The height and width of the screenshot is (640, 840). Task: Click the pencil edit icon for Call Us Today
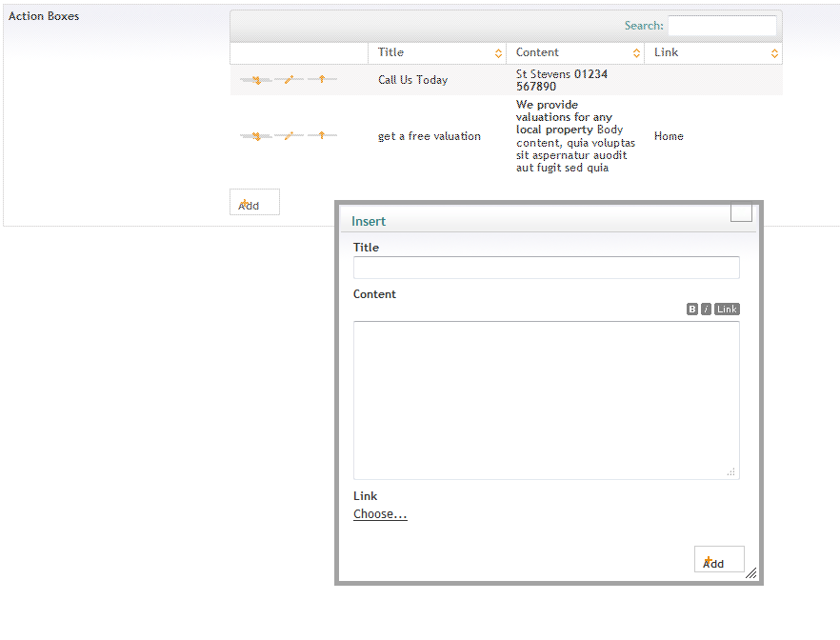289,79
